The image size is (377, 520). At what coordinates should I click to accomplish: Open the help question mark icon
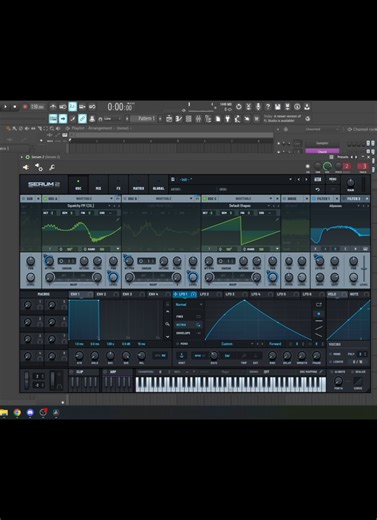[x=268, y=107]
